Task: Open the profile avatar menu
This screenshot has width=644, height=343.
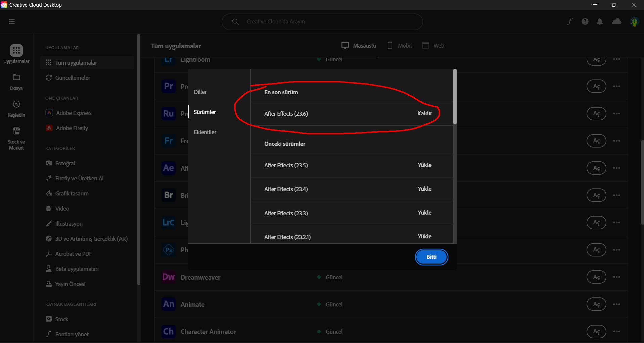Action: pos(634,21)
